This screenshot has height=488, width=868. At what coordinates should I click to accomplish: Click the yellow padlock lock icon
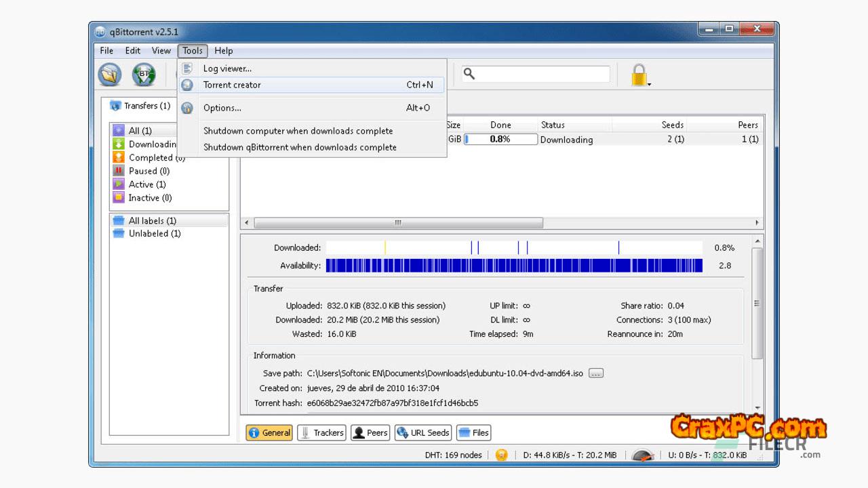point(639,75)
